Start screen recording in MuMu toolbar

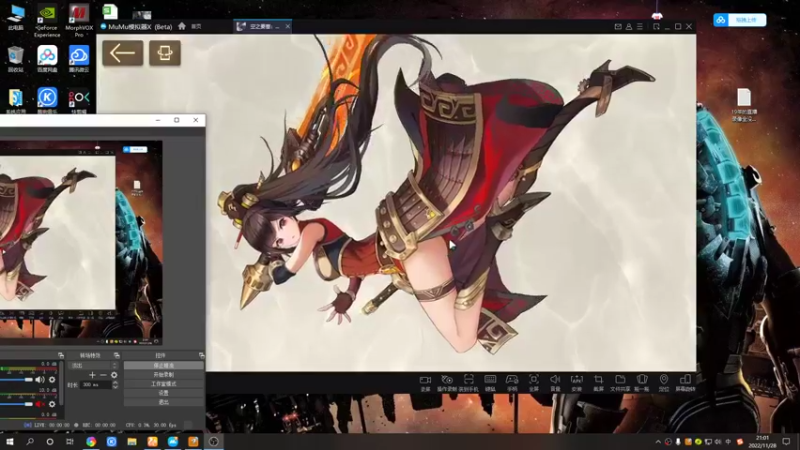click(425, 383)
